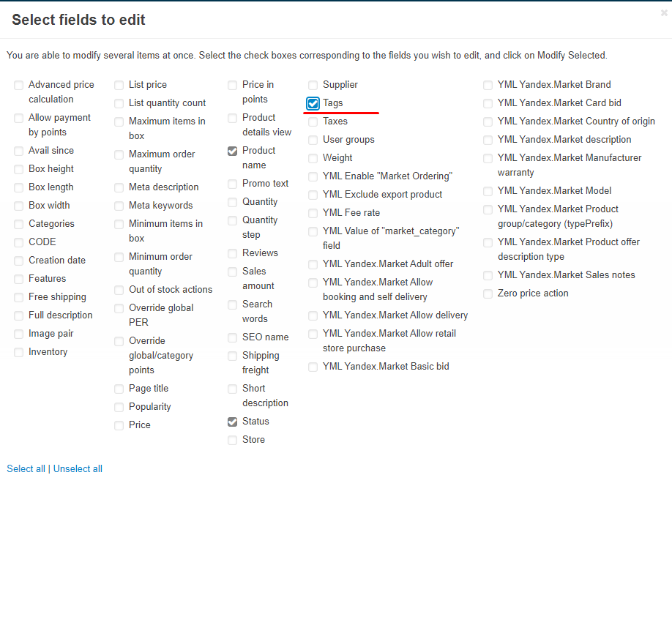Enable the Zero price action checkbox
Viewport: 672px width, 617px height.
[488, 294]
